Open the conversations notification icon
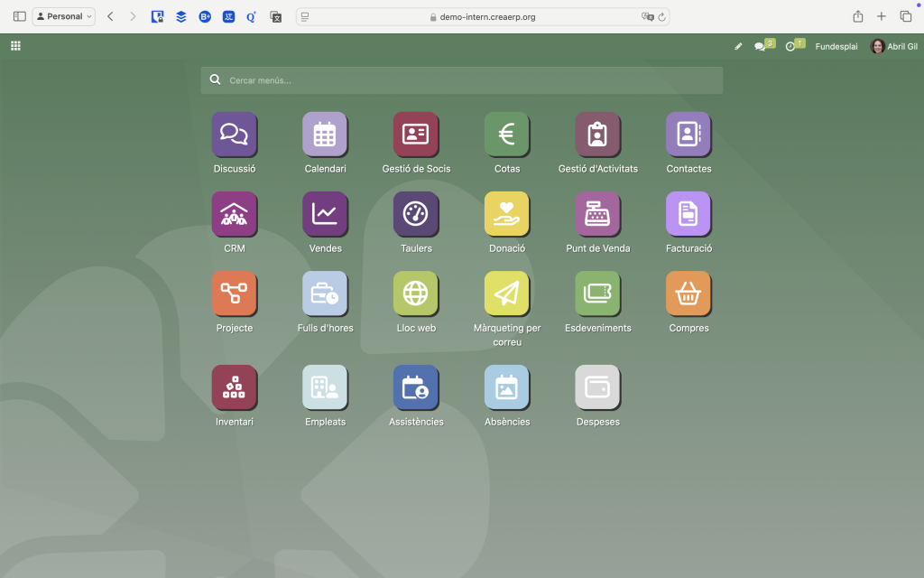The image size is (924, 578). (761, 46)
